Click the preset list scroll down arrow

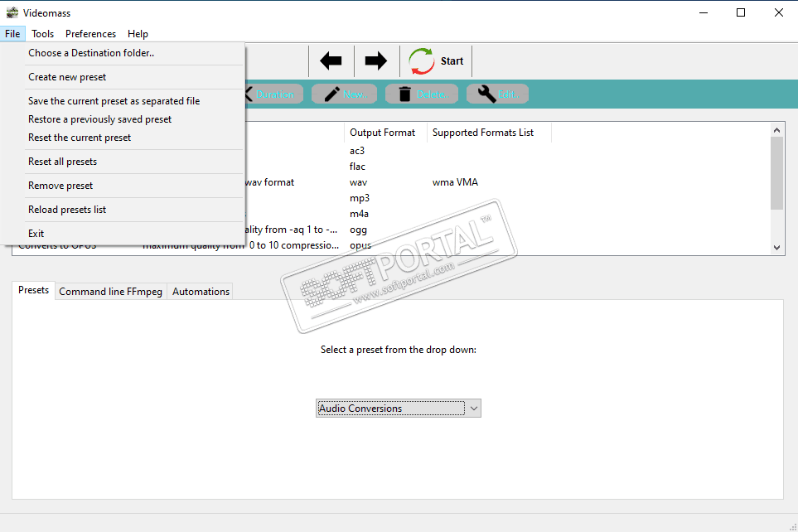coord(776,248)
